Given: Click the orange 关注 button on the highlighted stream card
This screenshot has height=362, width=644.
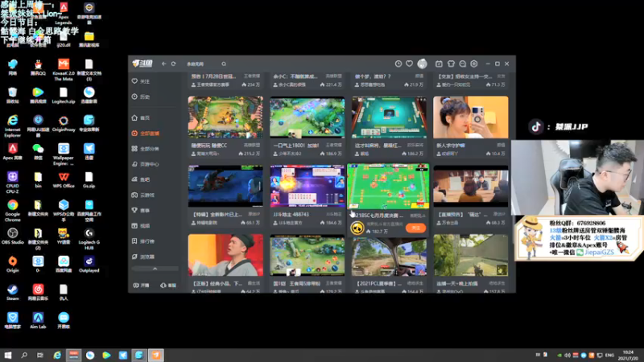Looking at the screenshot, I should [x=415, y=228].
